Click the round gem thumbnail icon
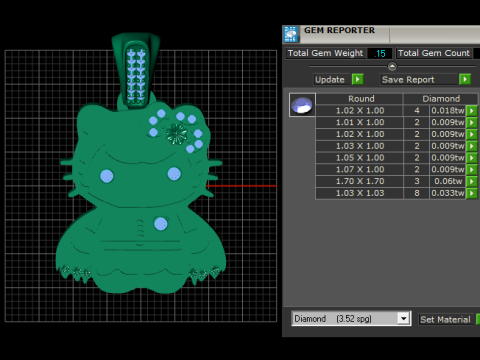This screenshot has height=360, width=480. 302,105
